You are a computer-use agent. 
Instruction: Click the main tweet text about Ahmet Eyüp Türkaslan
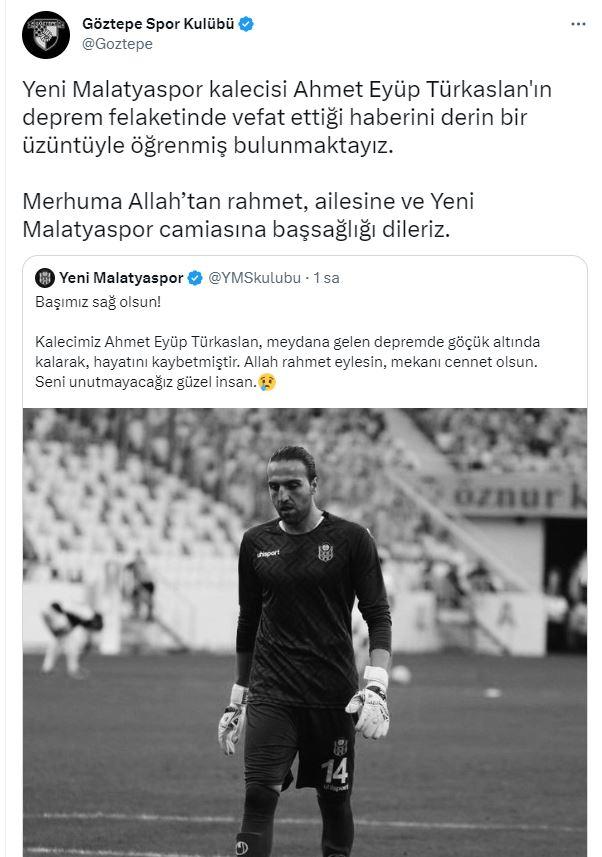[287, 118]
